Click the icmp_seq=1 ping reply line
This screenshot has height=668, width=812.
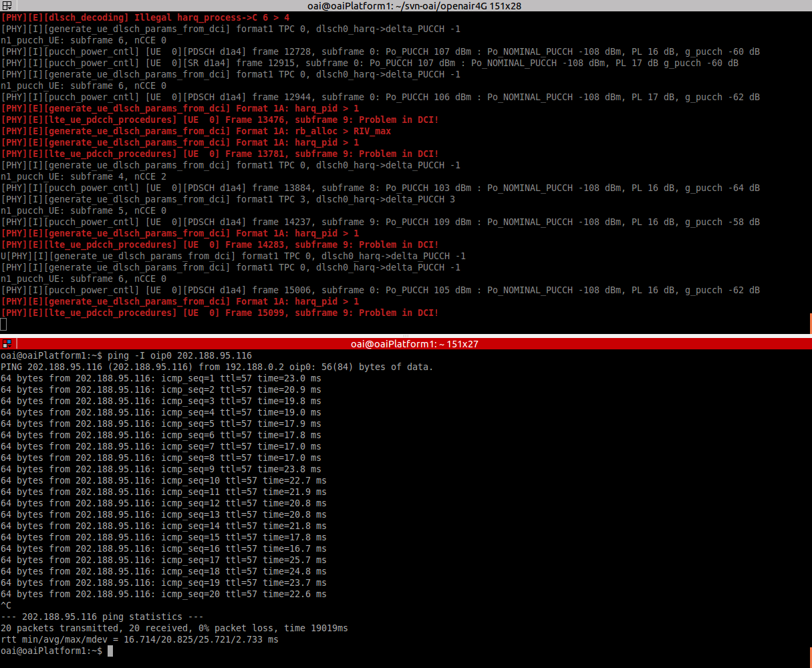(160, 378)
